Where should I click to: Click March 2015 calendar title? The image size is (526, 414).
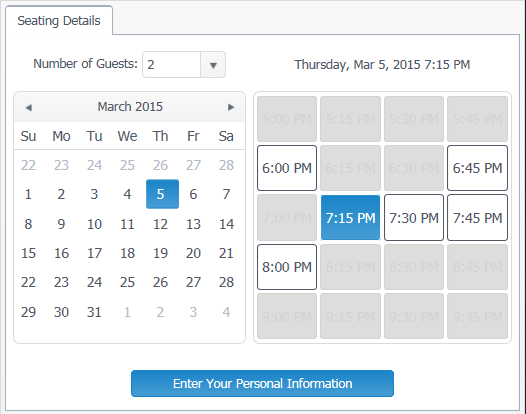click(x=130, y=107)
